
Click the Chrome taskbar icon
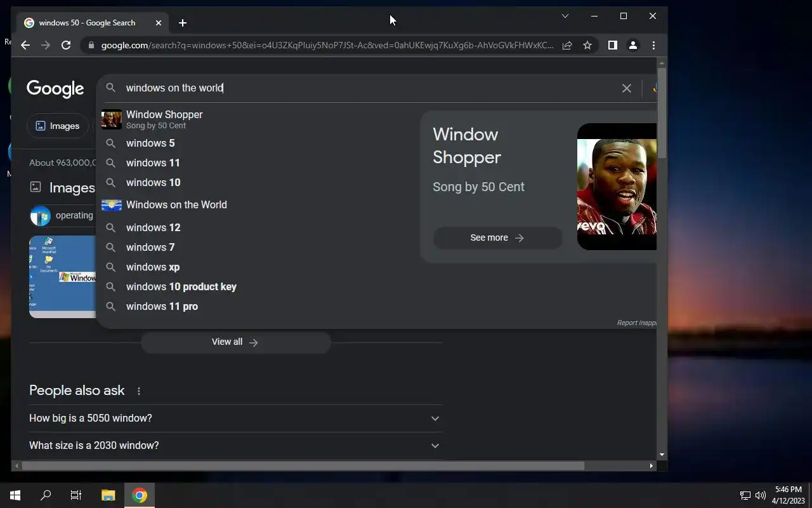click(x=140, y=495)
